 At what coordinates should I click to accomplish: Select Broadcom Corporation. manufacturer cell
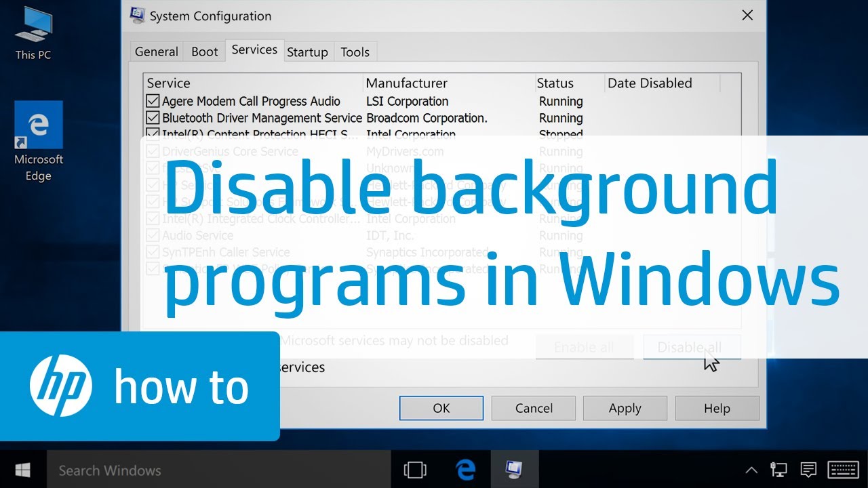point(427,118)
